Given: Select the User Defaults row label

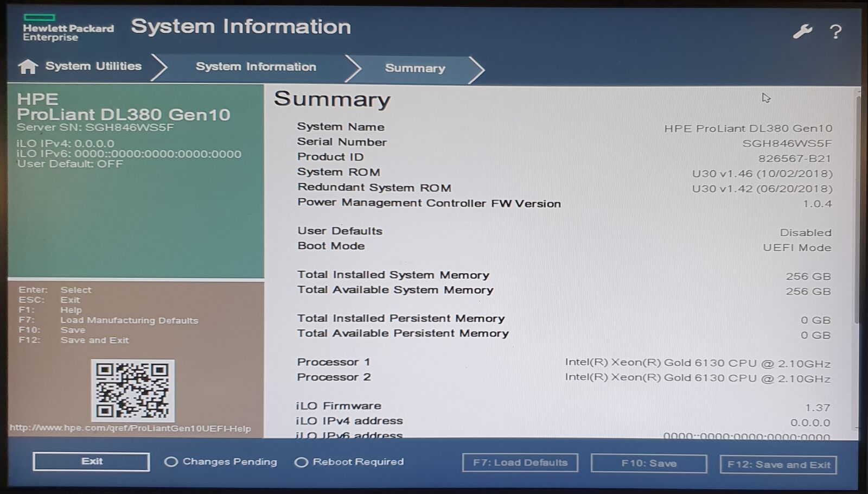Looking at the screenshot, I should [x=340, y=231].
